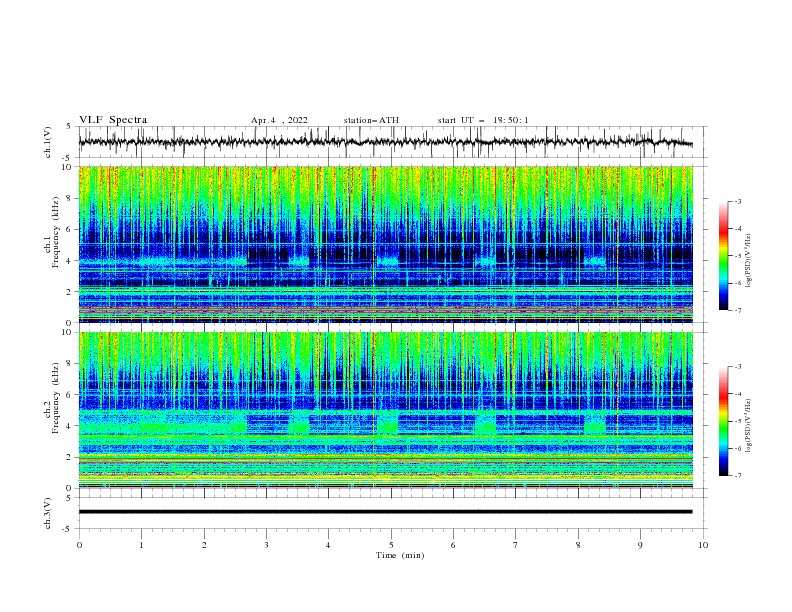The image size is (792, 612).
Task: Click the "8" kHz tick of ch.1 spectrogram
Action: point(71,198)
